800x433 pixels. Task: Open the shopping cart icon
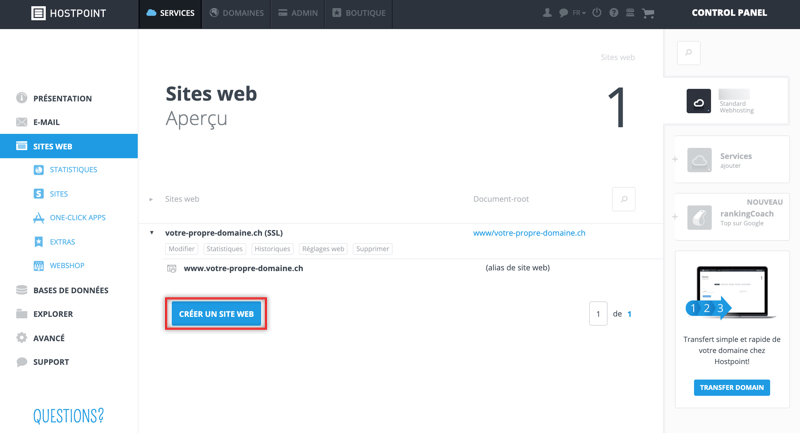pyautogui.click(x=648, y=13)
